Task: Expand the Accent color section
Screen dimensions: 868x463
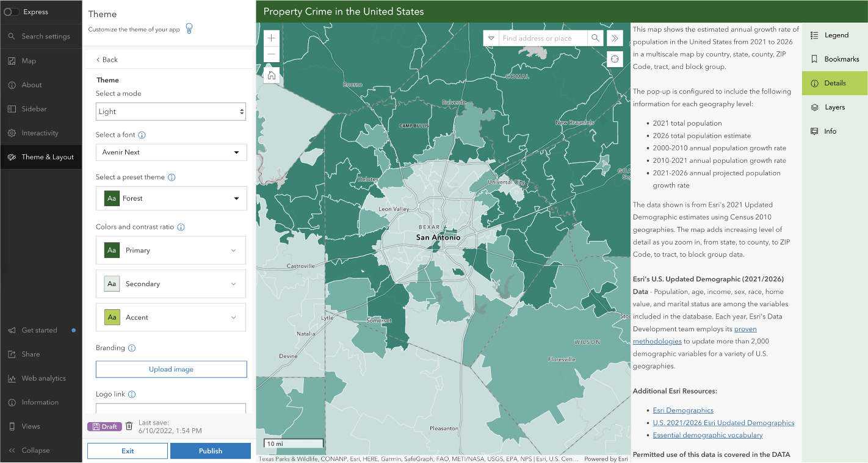Action: [171, 317]
